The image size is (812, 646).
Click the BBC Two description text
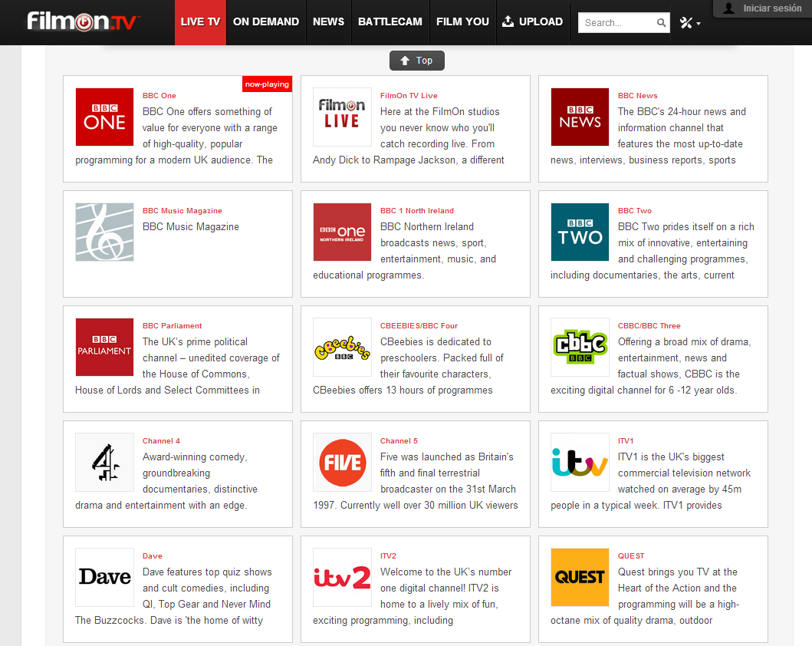(653, 251)
